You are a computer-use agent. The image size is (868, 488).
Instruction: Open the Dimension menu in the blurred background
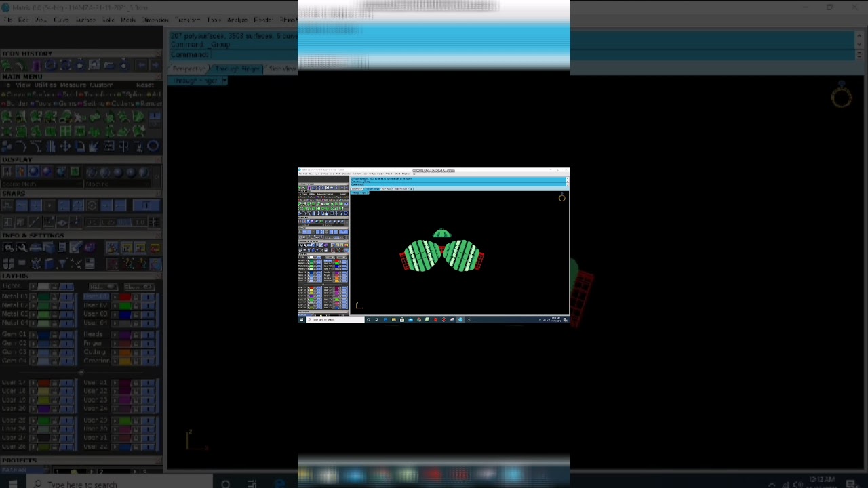point(155,20)
